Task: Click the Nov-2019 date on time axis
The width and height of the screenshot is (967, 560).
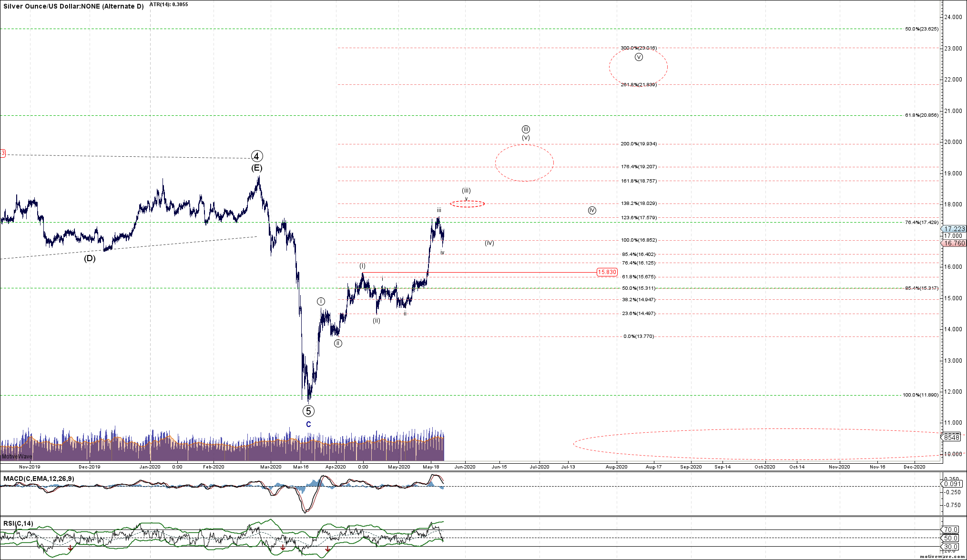Action: click(x=30, y=467)
